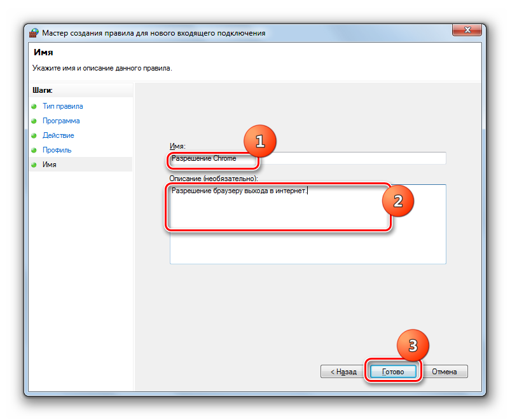Viewport: 510px width, 420px height.
Task: Go to the Тип правила step
Action: click(x=62, y=106)
